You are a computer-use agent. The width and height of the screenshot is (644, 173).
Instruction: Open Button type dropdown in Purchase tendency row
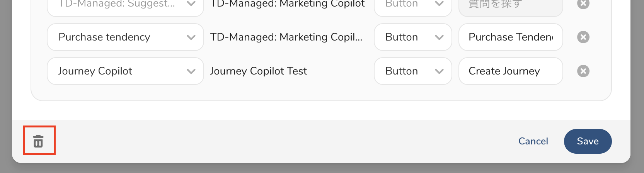412,37
